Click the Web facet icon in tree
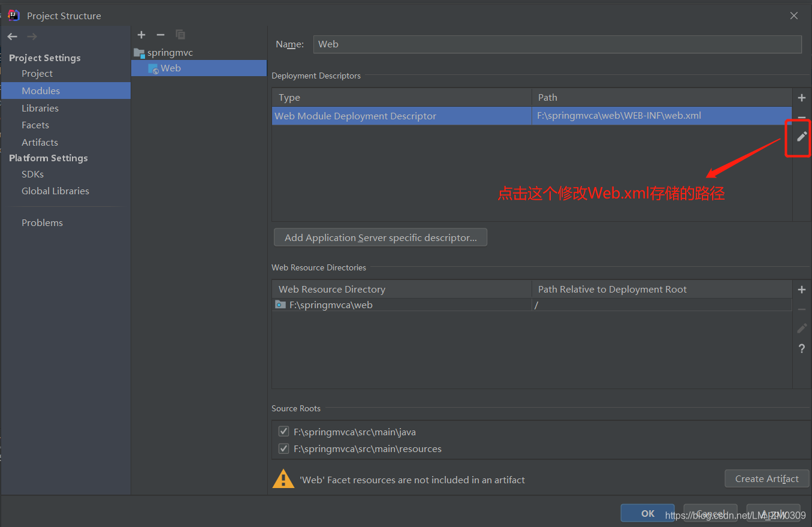 point(153,68)
